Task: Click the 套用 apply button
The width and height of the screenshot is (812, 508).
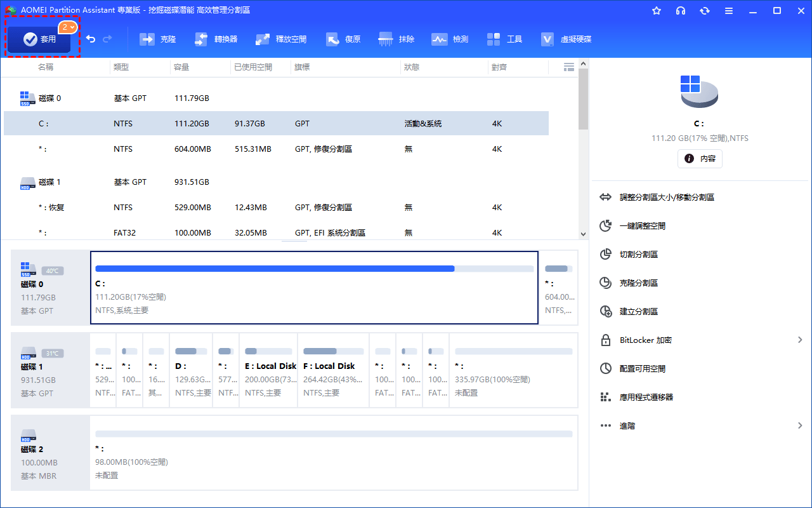Action: 39,39
